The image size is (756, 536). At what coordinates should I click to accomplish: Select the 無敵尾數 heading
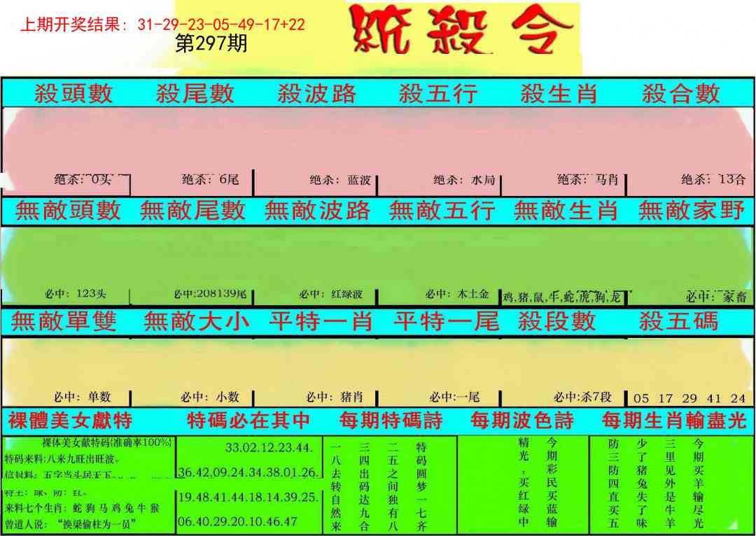(x=193, y=211)
